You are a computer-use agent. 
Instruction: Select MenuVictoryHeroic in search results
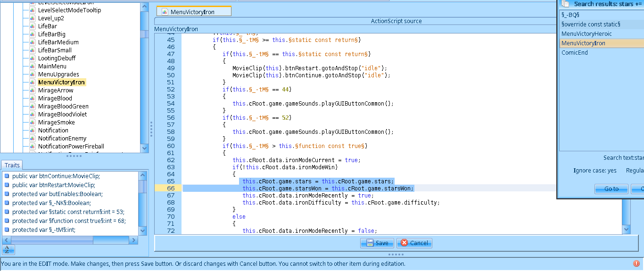[x=586, y=34]
